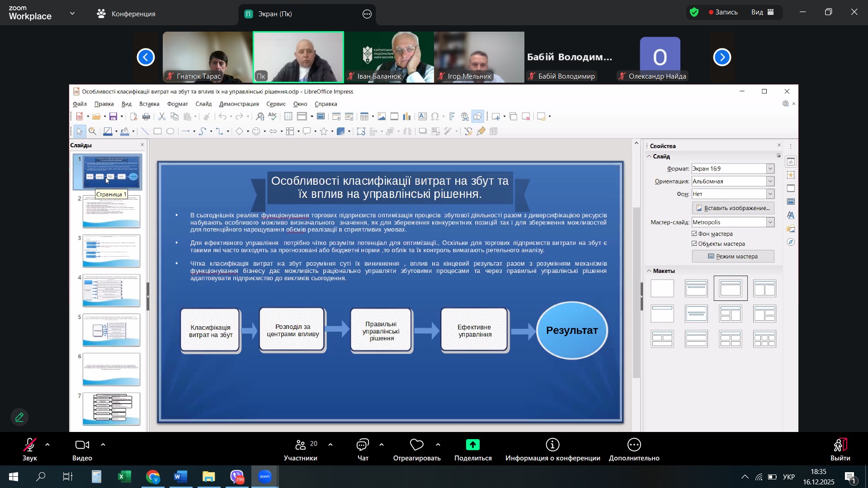
Task: Select the Ellipse drawing tool
Action: click(170, 131)
